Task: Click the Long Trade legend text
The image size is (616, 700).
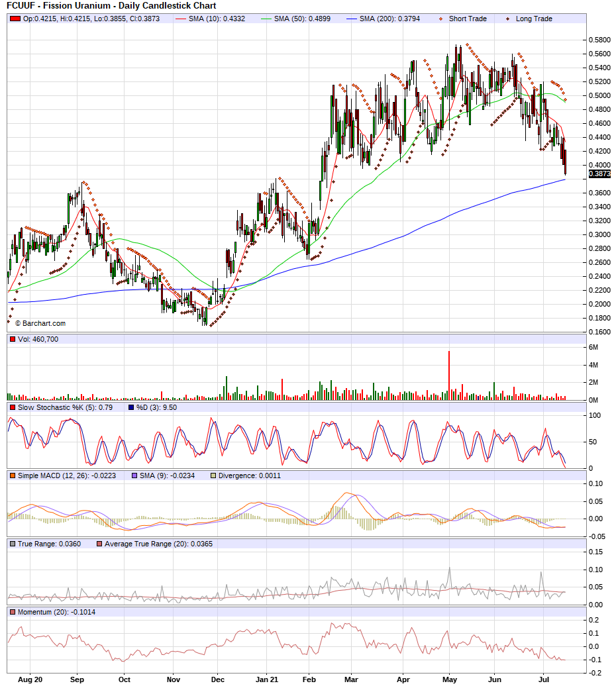Action: 534,19
